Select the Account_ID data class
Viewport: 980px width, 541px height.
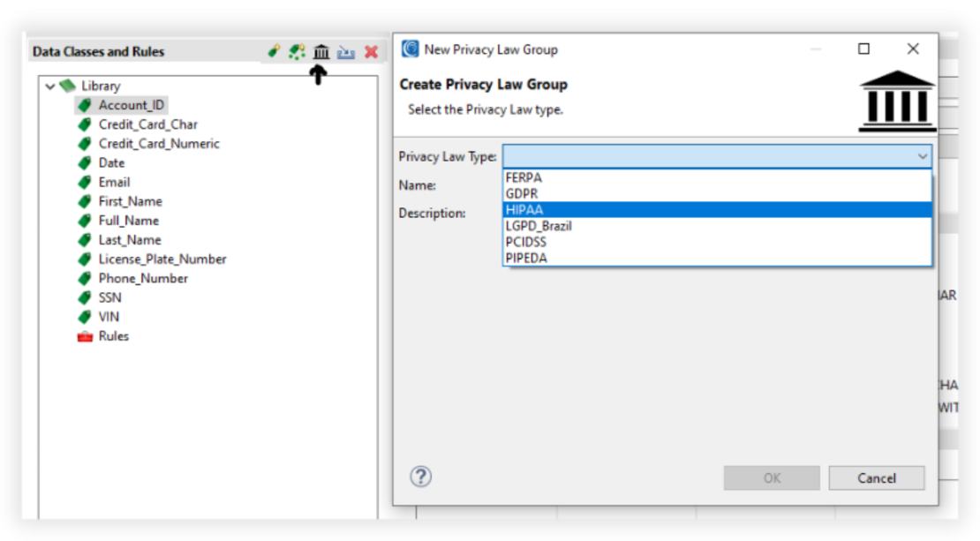pos(132,104)
